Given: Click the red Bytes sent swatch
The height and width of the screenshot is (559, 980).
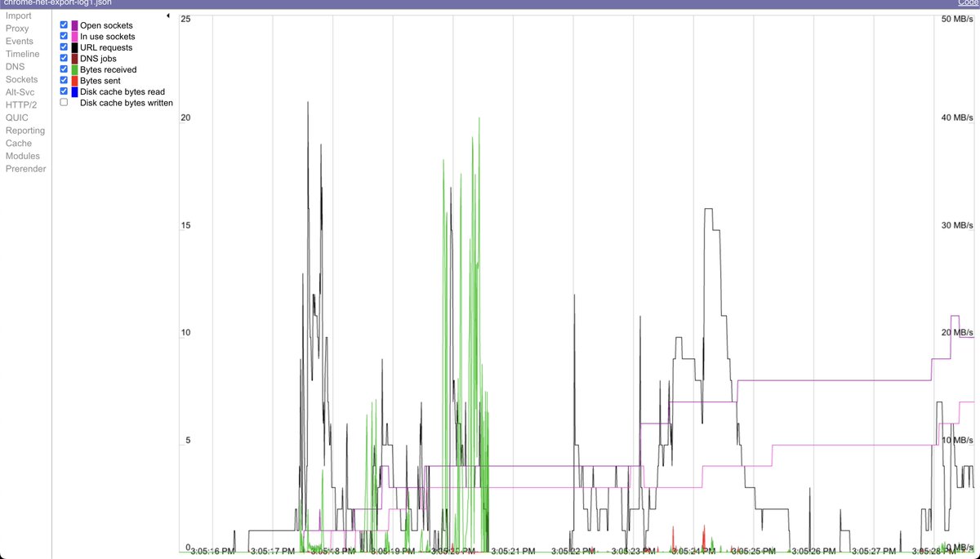Looking at the screenshot, I should (74, 81).
